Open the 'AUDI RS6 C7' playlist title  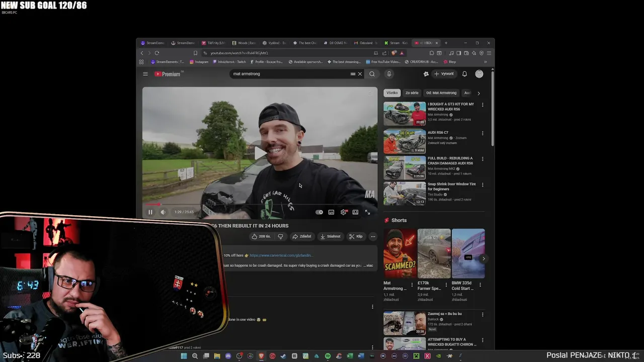438,133
